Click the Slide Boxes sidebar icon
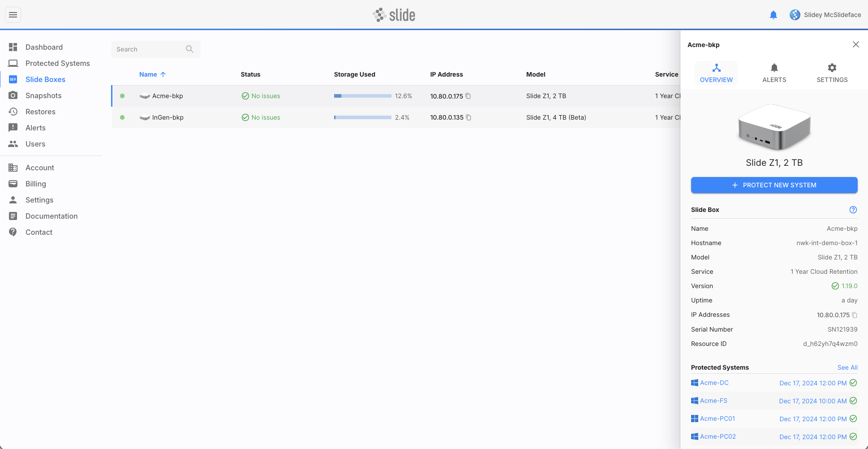868x449 pixels. click(x=13, y=79)
